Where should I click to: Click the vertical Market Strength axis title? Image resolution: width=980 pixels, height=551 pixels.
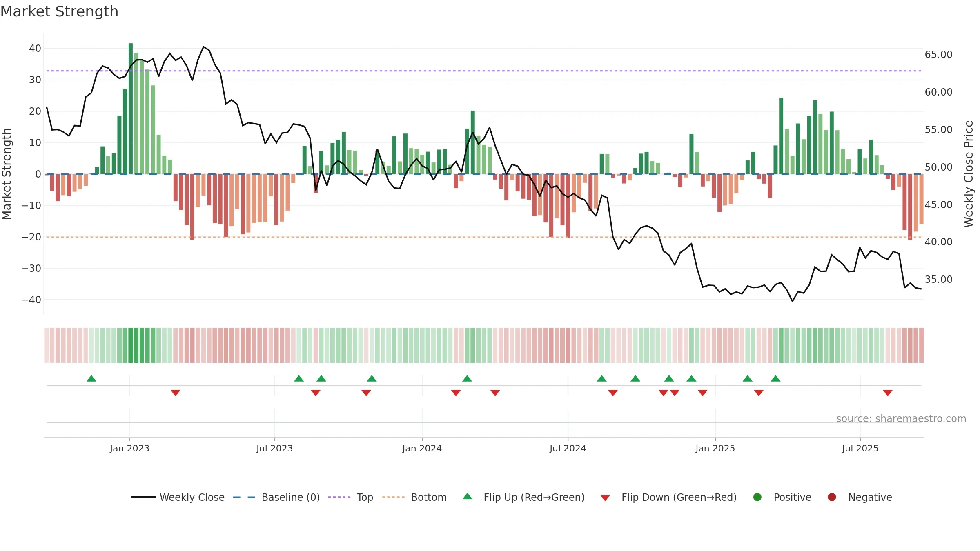pos(7,174)
